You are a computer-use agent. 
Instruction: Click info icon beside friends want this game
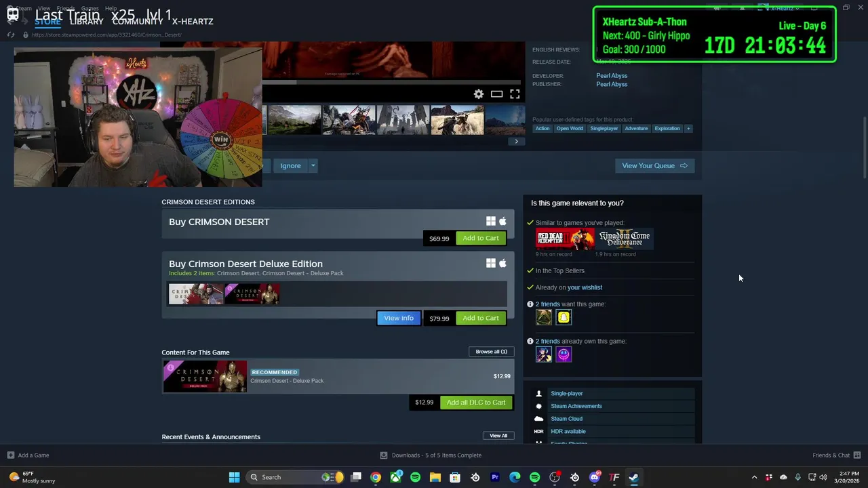[530, 304]
